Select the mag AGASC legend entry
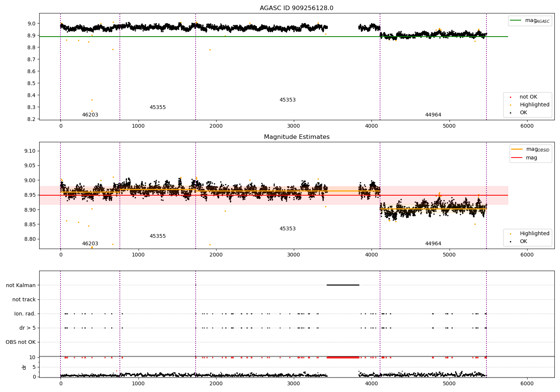This screenshot has height=392, width=560. (x=530, y=21)
